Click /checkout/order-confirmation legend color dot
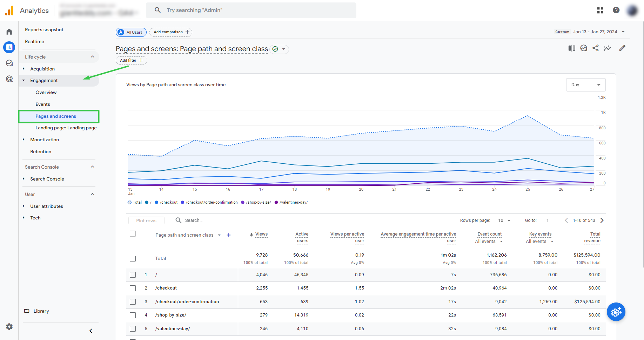Viewport: 644px width, 340px height. (182, 202)
